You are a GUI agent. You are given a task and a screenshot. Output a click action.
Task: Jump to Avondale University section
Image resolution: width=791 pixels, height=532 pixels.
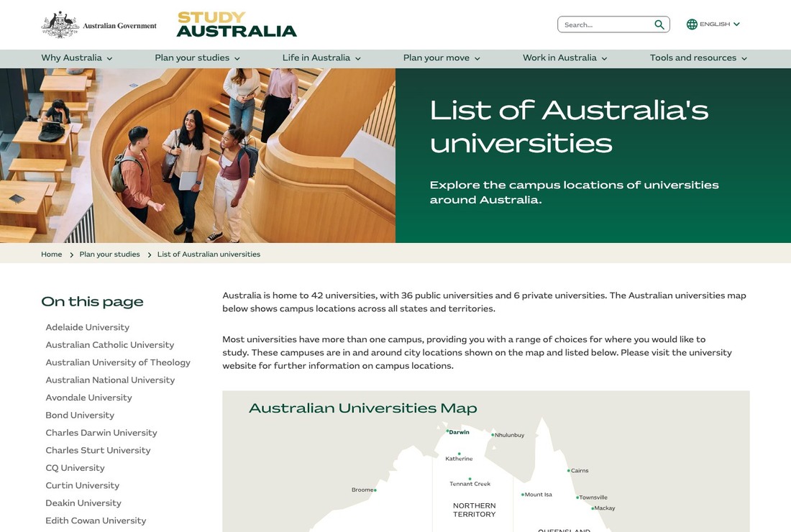(88, 398)
